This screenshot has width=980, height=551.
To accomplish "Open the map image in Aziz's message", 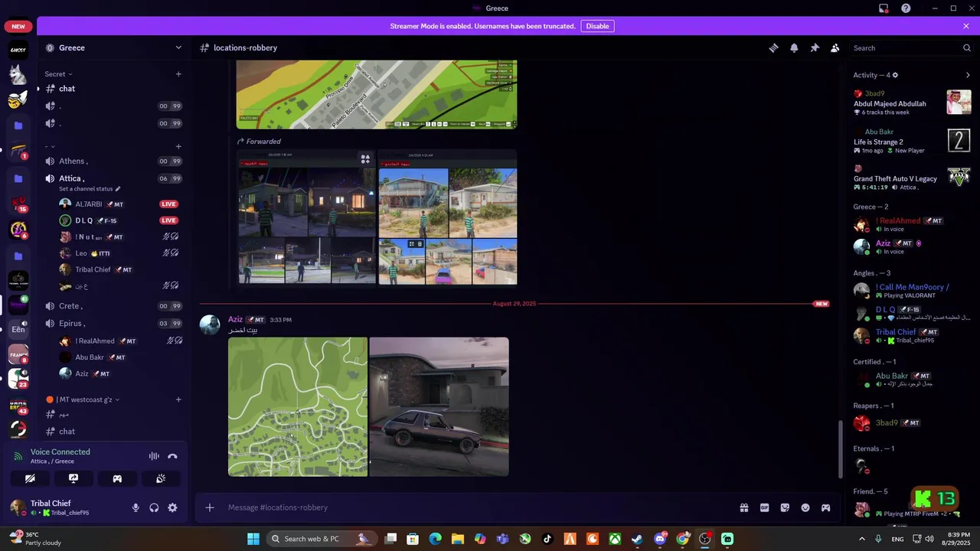I will [298, 406].
